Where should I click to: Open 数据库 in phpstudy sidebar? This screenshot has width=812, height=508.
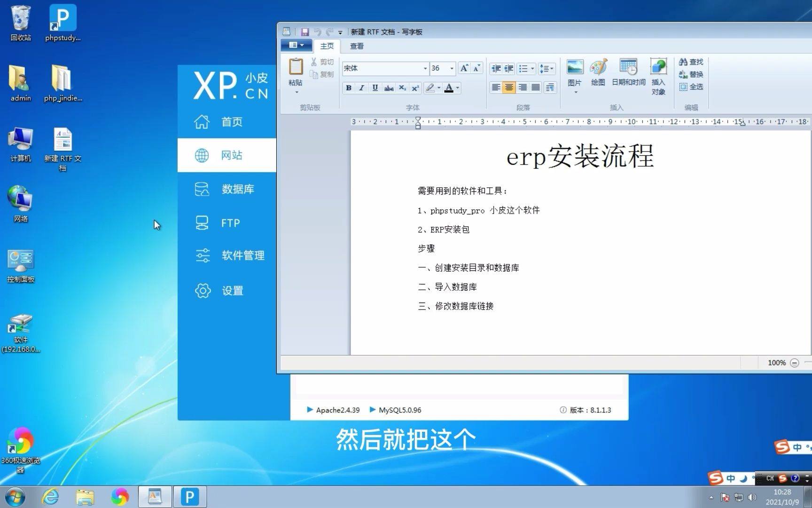coord(227,189)
